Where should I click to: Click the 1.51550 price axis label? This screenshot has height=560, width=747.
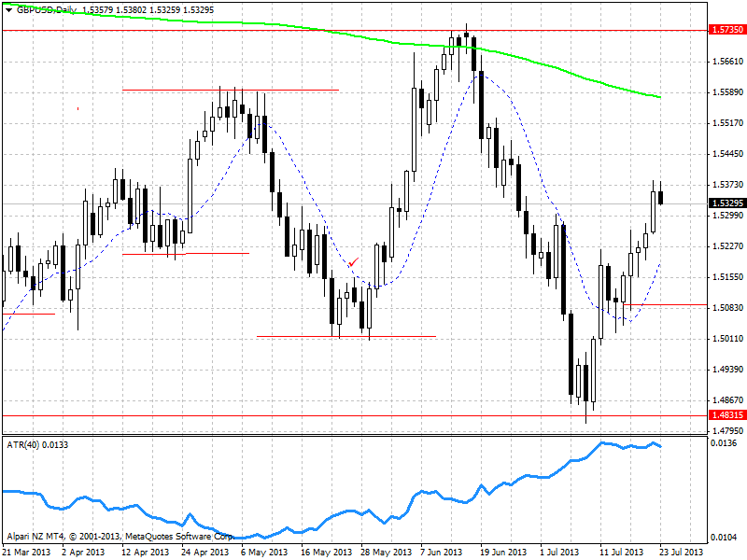pos(728,277)
